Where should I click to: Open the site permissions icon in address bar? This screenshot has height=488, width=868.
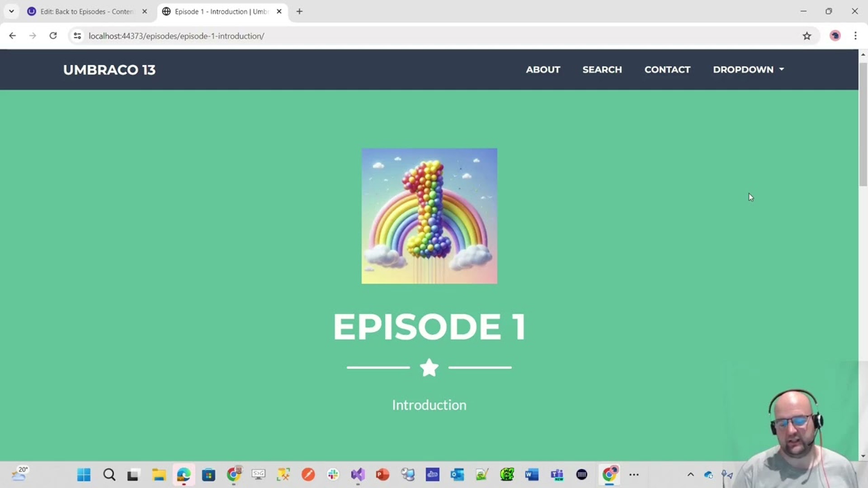(x=77, y=36)
